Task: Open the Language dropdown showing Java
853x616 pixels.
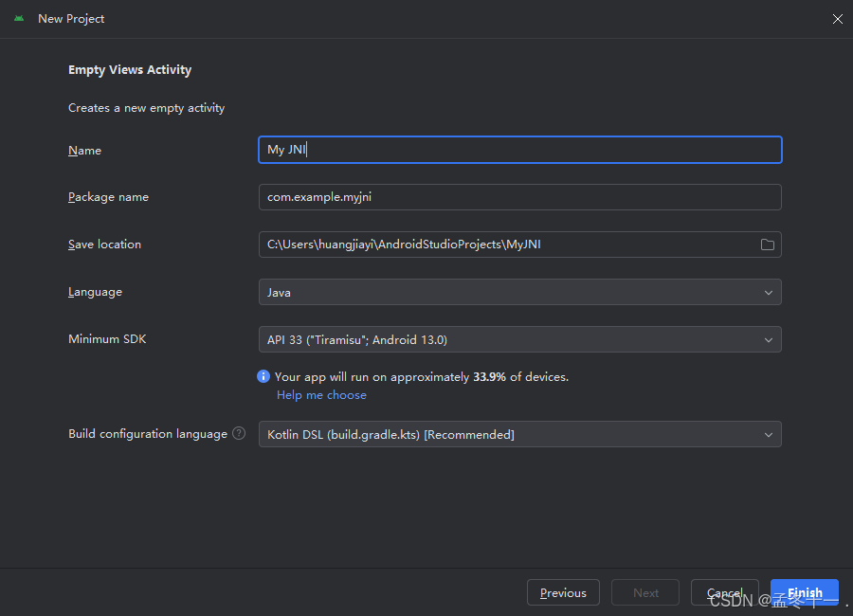Action: [520, 292]
